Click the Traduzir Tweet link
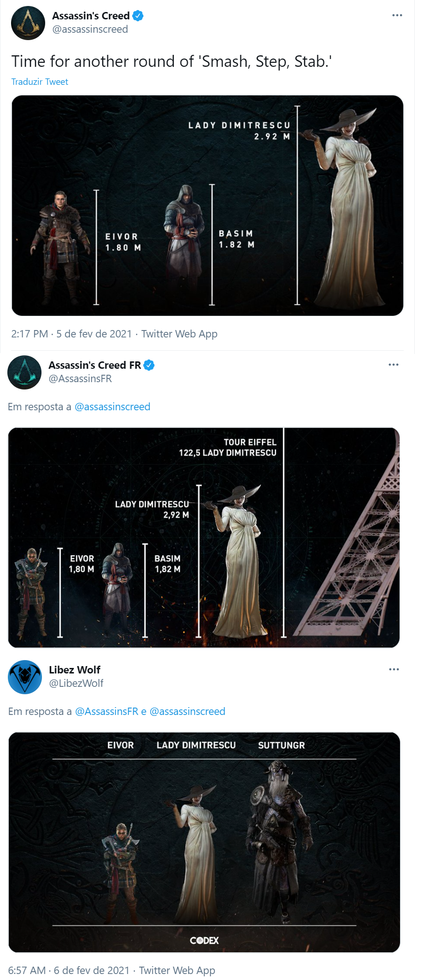This screenshot has height=980, width=424. tap(40, 82)
